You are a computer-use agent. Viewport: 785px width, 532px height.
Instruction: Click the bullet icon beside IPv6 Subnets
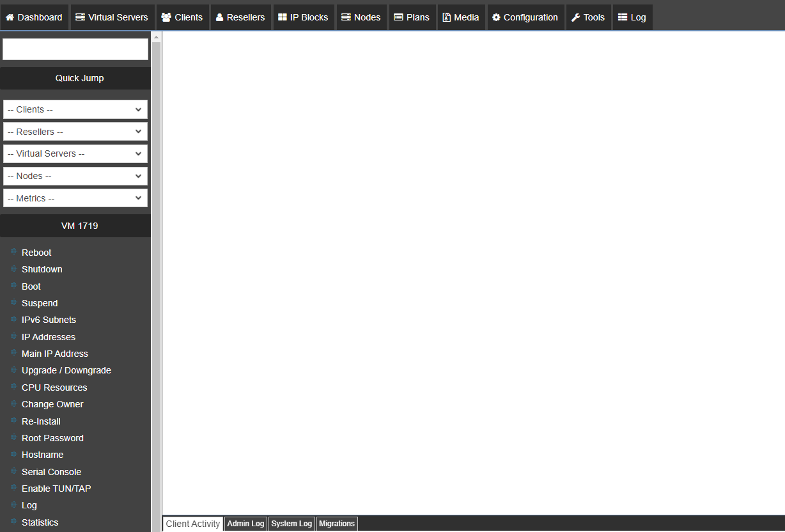click(14, 318)
